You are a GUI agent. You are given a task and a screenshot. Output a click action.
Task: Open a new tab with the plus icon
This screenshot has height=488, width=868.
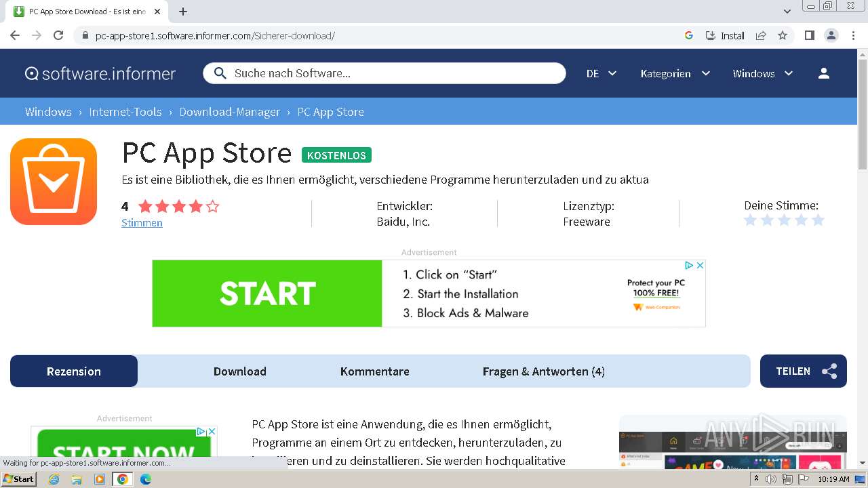tap(183, 12)
